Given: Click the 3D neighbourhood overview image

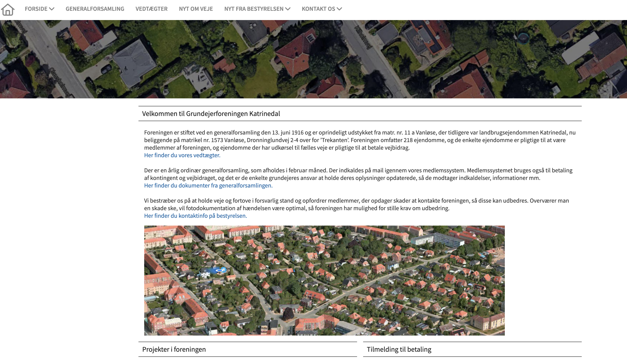Looking at the screenshot, I should (324, 281).
